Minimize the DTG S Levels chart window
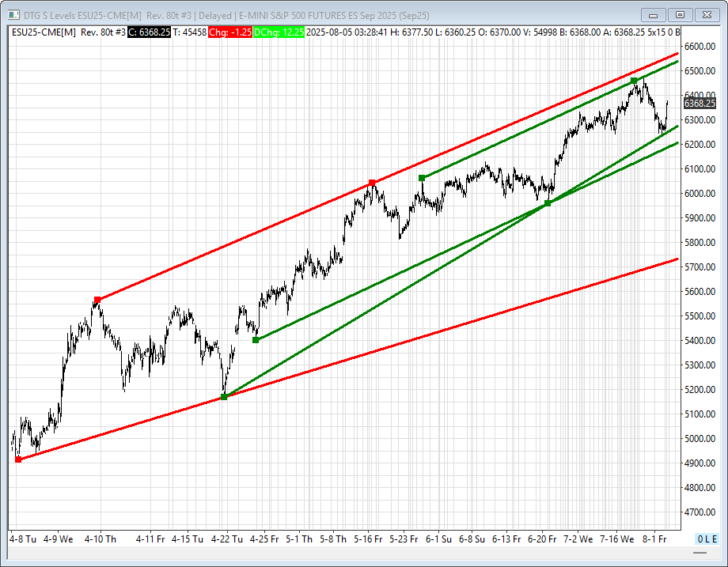 653,15
